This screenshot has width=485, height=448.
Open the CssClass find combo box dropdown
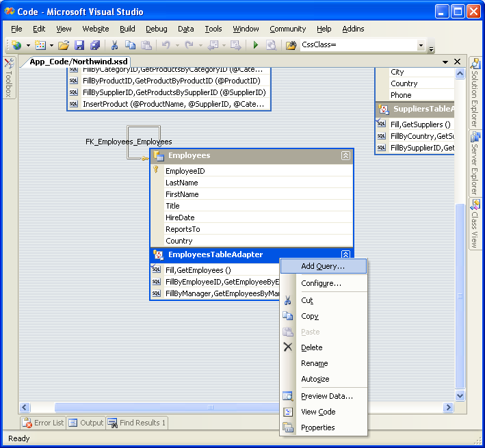[421, 45]
